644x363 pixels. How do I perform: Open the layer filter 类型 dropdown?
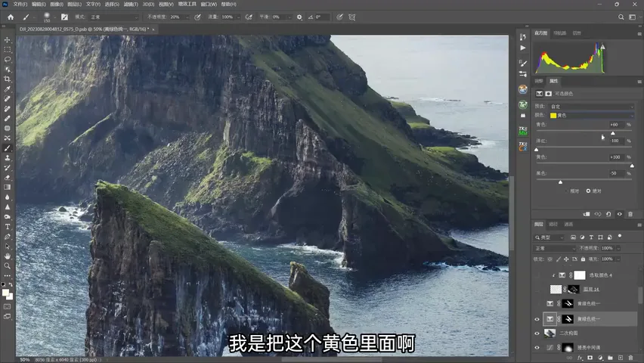pyautogui.click(x=550, y=237)
